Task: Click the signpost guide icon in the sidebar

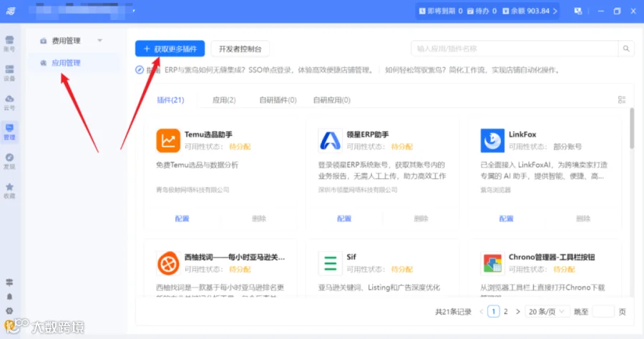Action: tap(9, 282)
